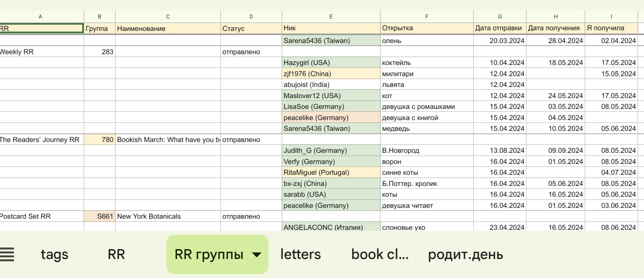Image resolution: width=644 pixels, height=278 pixels.
Task: Select the New York Botanicals cell
Action: click(x=168, y=216)
